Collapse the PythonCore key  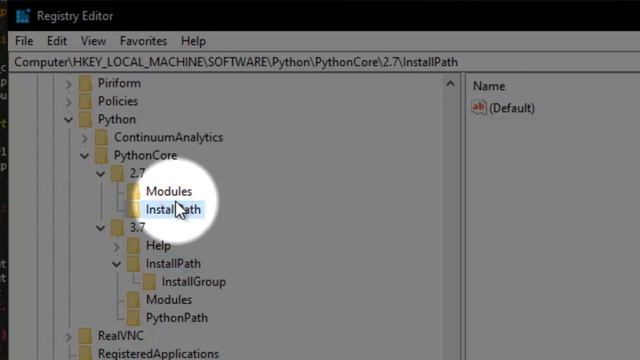point(84,156)
